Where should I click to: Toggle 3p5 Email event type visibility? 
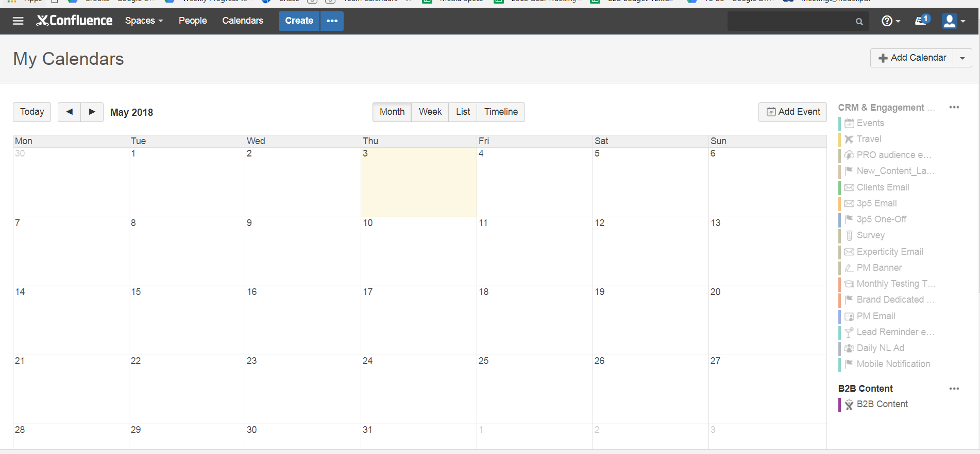[x=876, y=203]
